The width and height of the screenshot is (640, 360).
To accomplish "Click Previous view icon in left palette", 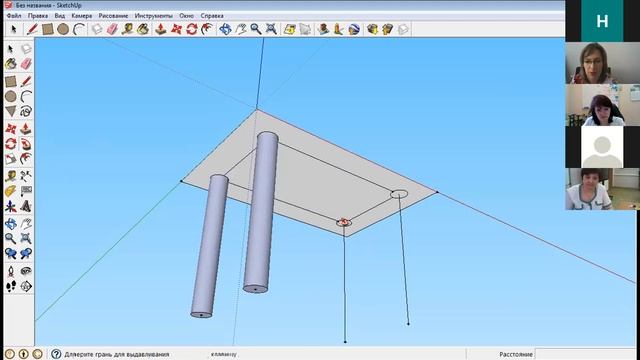I will tap(11, 253).
